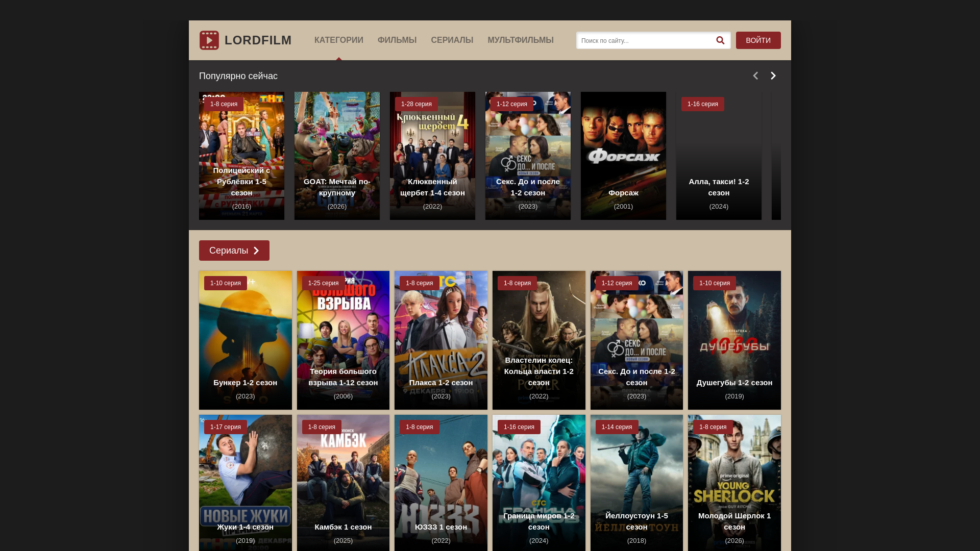Image resolution: width=980 pixels, height=551 pixels.
Task: Open Клюквенный щербет 1-4 сезон poster
Action: point(432,156)
